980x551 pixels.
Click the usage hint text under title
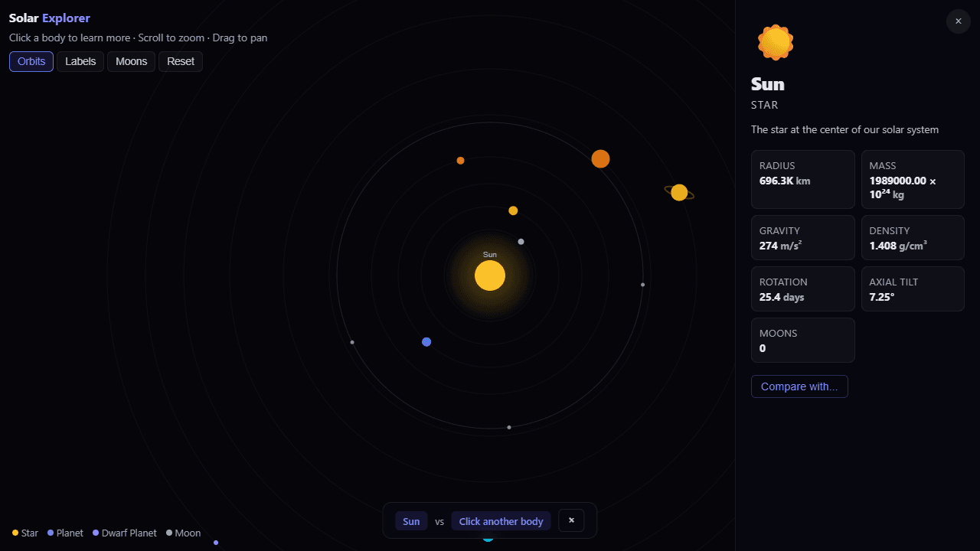pos(138,37)
